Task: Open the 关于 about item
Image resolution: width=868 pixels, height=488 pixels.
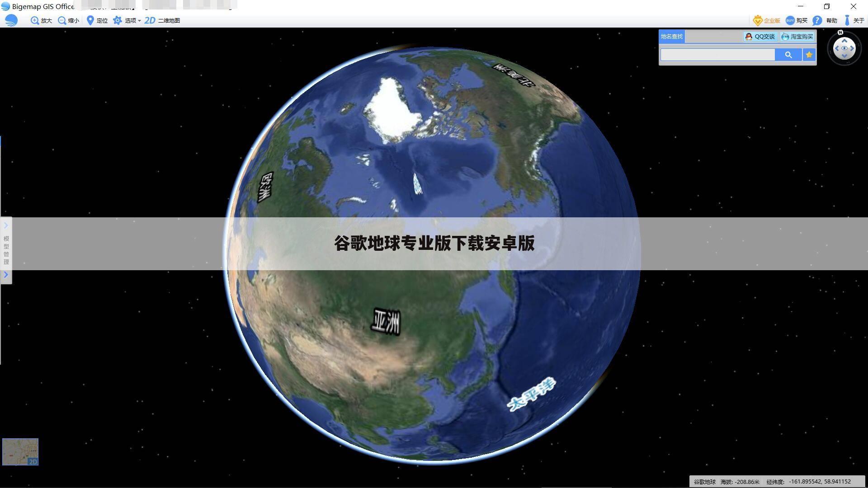Action: coord(854,20)
